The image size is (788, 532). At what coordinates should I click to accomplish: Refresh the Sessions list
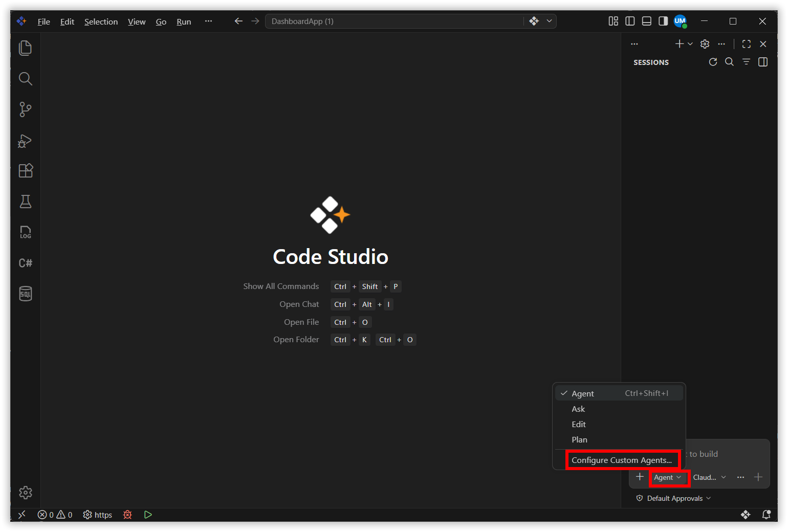(713, 62)
